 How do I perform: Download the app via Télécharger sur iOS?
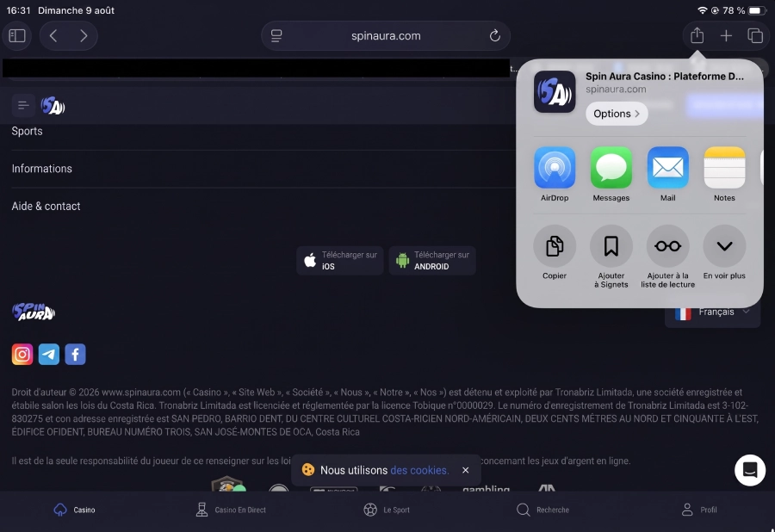click(340, 260)
